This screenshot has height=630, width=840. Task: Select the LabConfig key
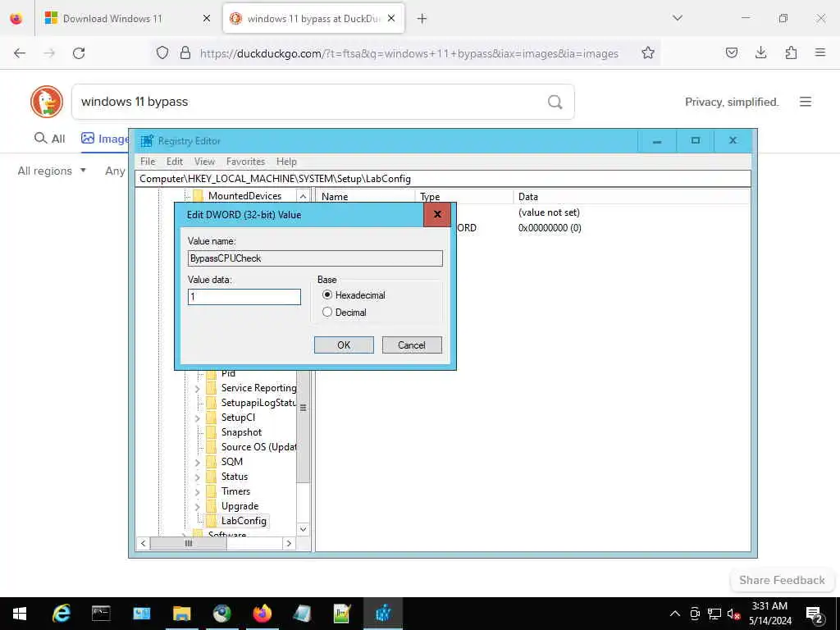pyautogui.click(x=244, y=521)
